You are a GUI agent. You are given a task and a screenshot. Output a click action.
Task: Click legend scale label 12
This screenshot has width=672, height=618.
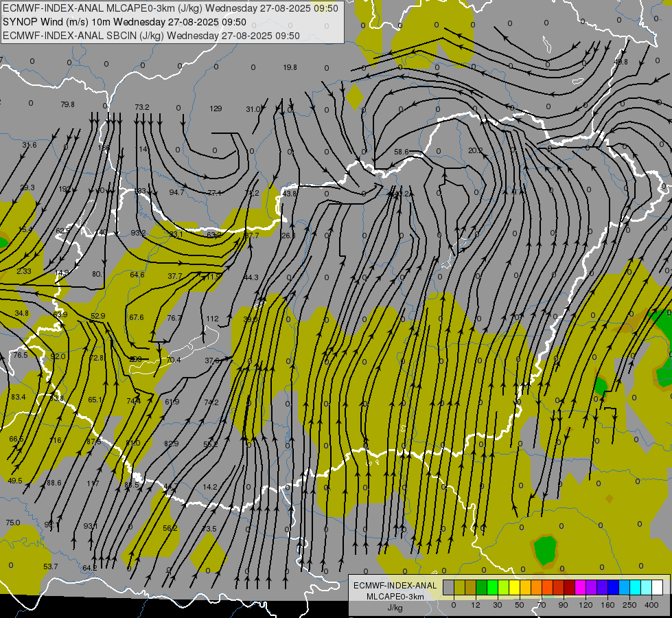click(x=475, y=605)
